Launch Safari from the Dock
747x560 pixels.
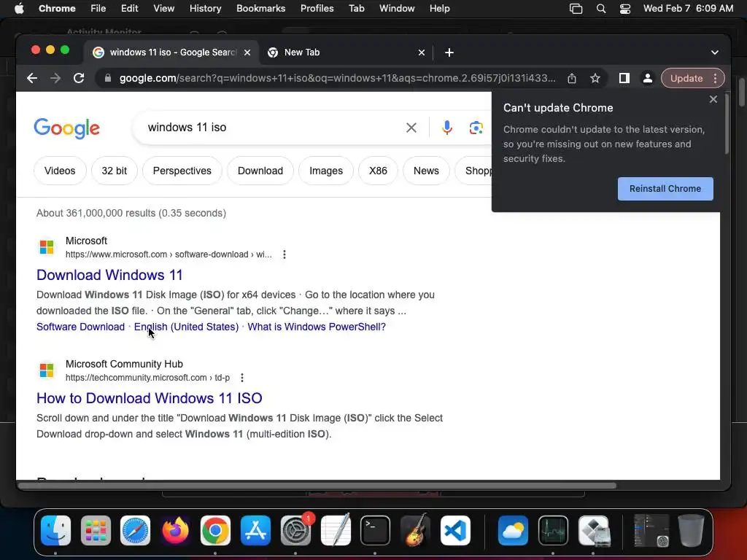[x=135, y=530]
